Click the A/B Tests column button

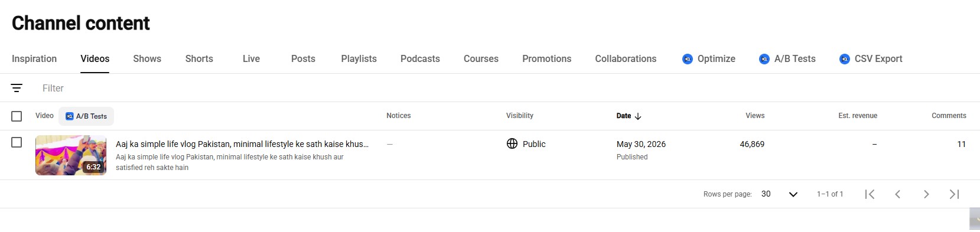86,116
